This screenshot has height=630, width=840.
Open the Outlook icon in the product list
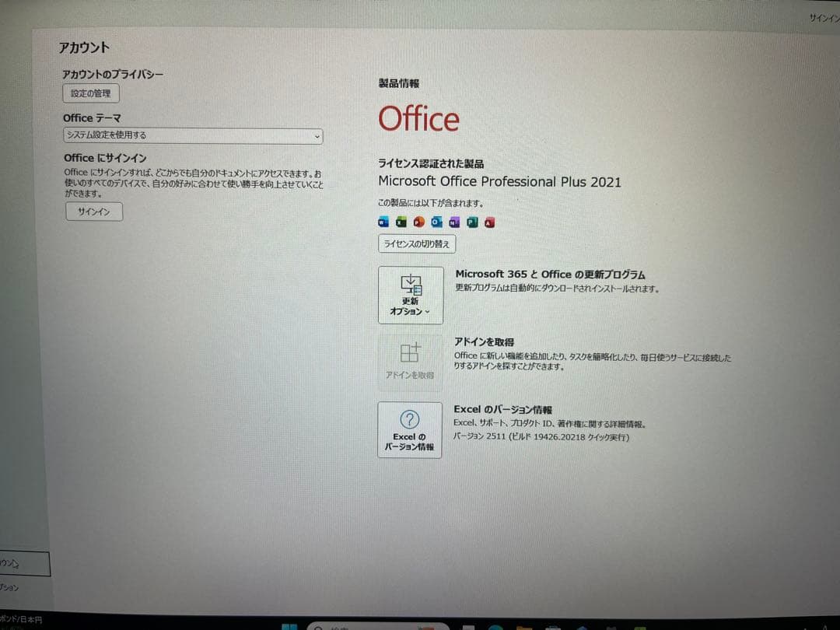(436, 222)
